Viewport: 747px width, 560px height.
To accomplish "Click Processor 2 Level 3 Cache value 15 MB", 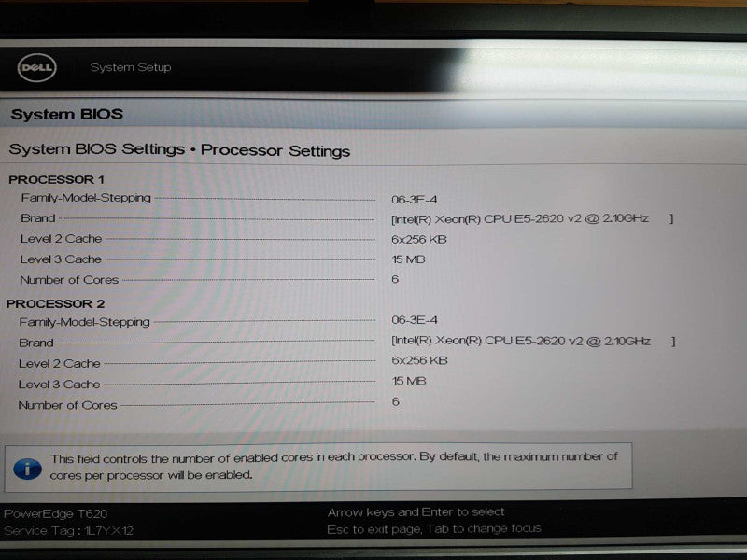I will (409, 381).
